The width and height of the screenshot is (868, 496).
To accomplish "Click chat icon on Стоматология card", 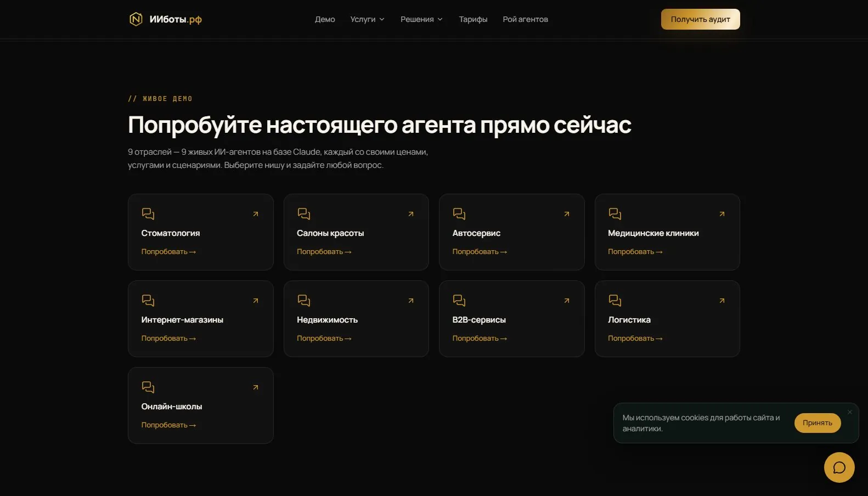I will click(x=148, y=213).
